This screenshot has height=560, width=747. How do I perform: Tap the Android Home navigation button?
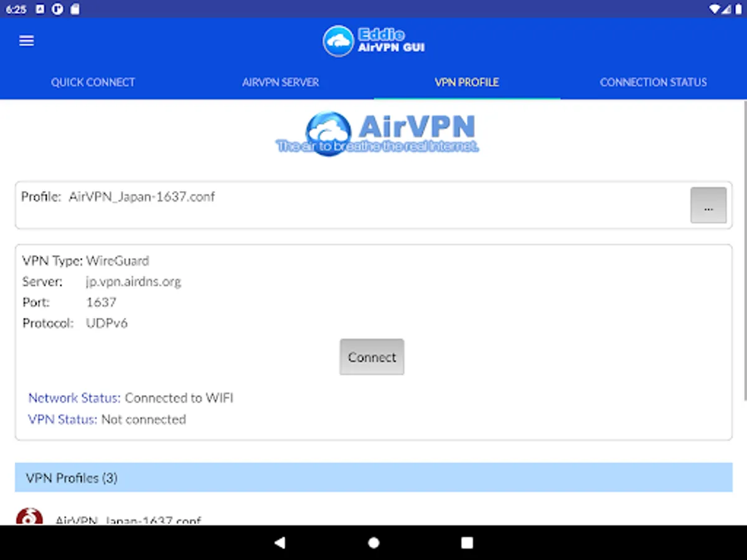click(x=374, y=543)
